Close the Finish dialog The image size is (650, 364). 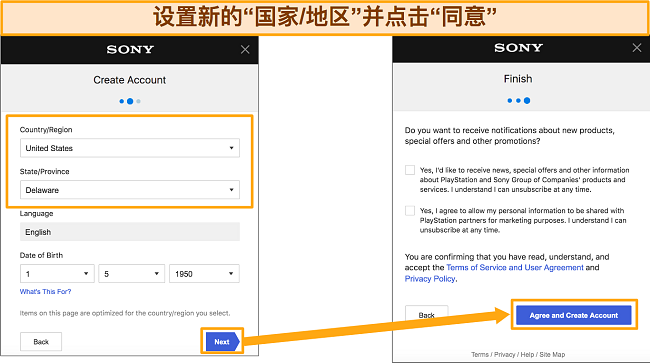coord(637,48)
